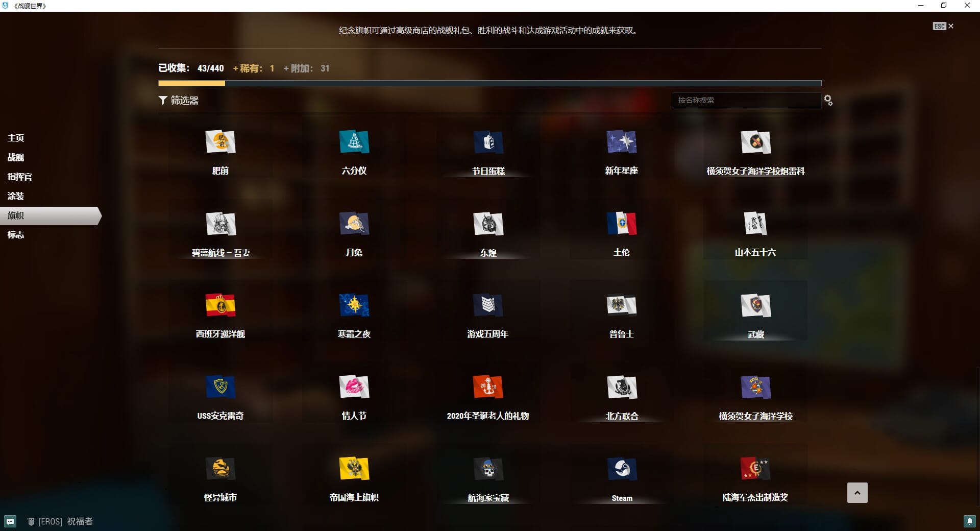Viewport: 980px width, 531px height.
Task: Switch to the 战舰 menu section
Action: [16, 157]
